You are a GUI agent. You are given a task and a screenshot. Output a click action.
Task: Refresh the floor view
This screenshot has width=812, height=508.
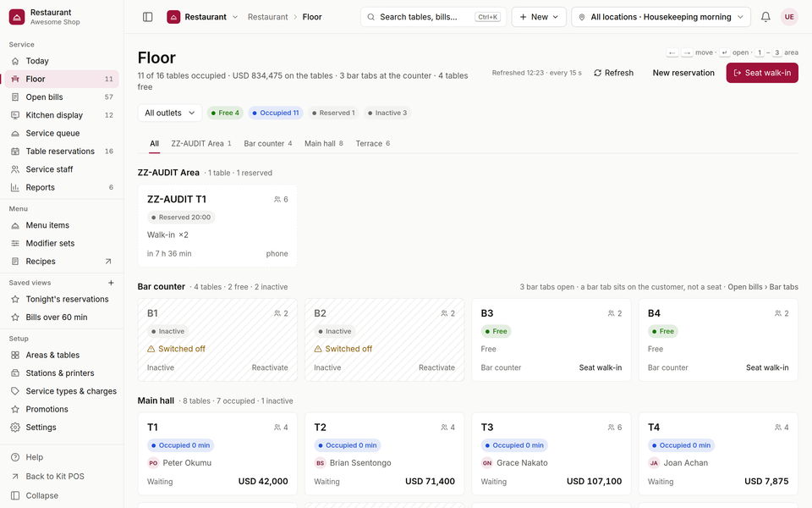click(x=613, y=73)
